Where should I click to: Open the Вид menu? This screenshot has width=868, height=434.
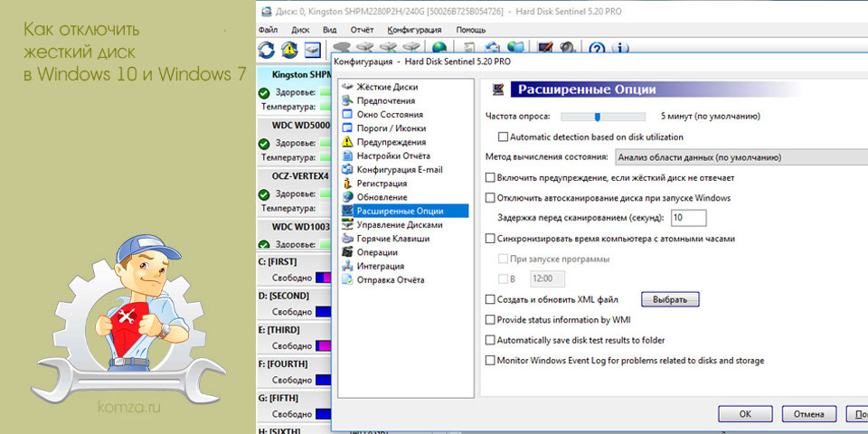329,30
